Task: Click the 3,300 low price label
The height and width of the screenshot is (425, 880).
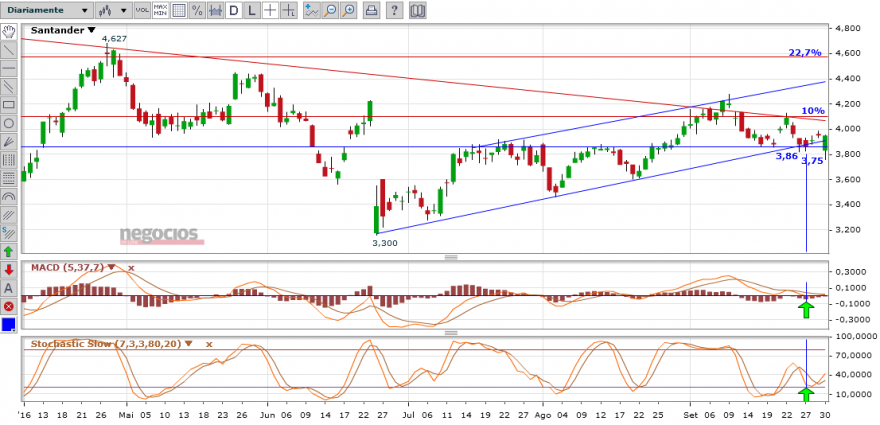Action: (x=385, y=243)
